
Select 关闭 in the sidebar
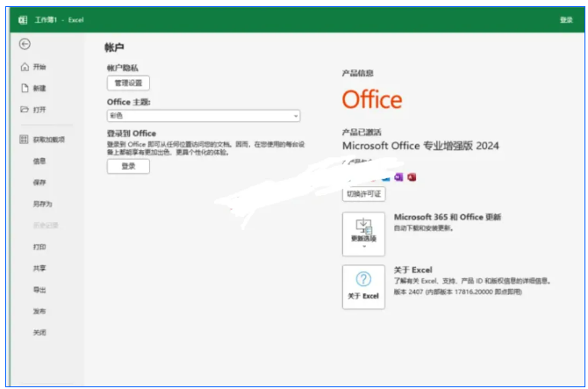coord(39,332)
